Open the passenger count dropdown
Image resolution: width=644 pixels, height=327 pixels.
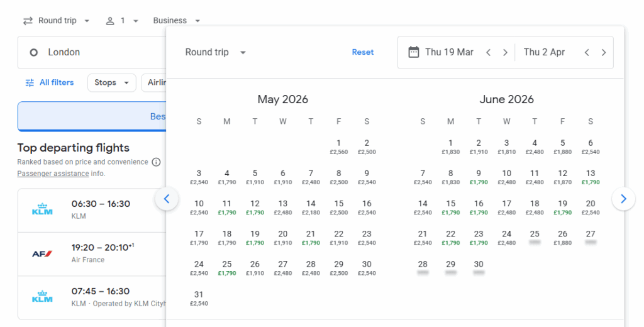pyautogui.click(x=122, y=21)
